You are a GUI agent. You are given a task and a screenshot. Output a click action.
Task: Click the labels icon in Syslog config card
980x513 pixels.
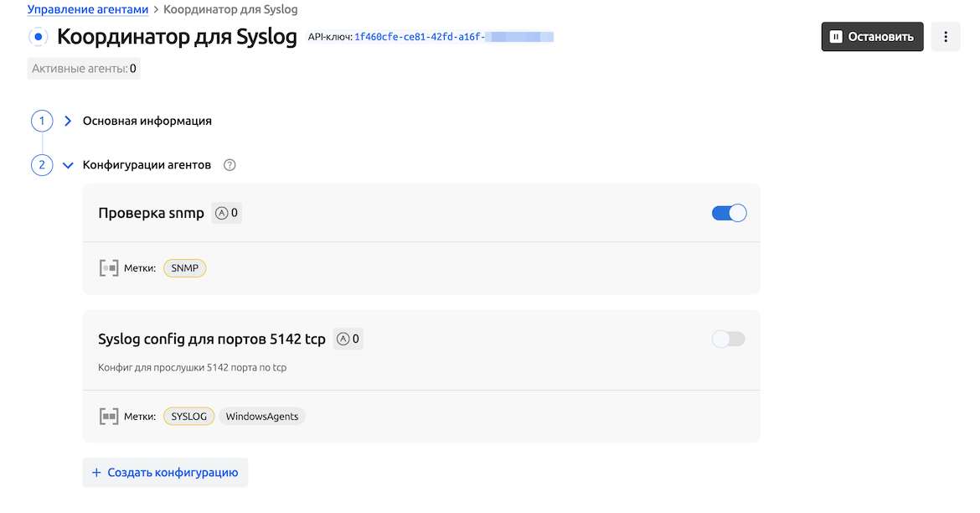click(x=109, y=417)
